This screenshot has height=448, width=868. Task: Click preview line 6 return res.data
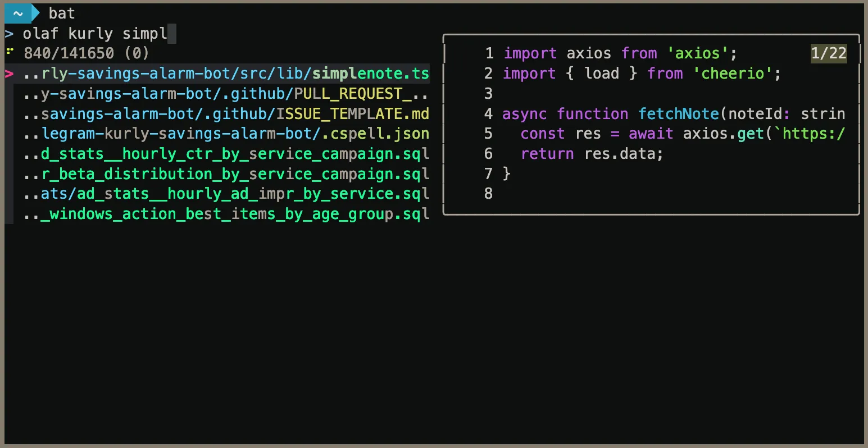tap(592, 154)
